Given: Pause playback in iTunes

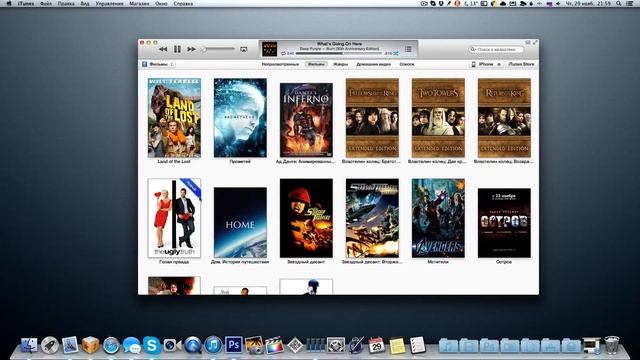Looking at the screenshot, I should pyautogui.click(x=177, y=49).
